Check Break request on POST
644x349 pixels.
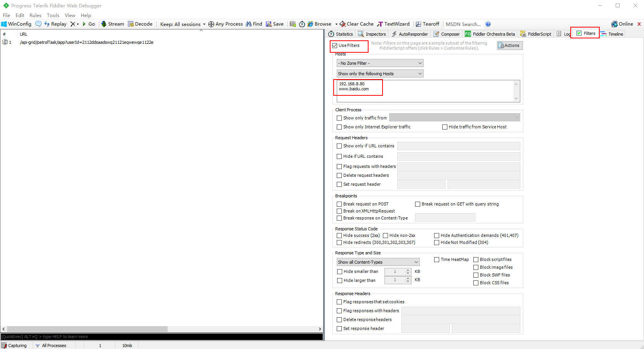pos(339,204)
